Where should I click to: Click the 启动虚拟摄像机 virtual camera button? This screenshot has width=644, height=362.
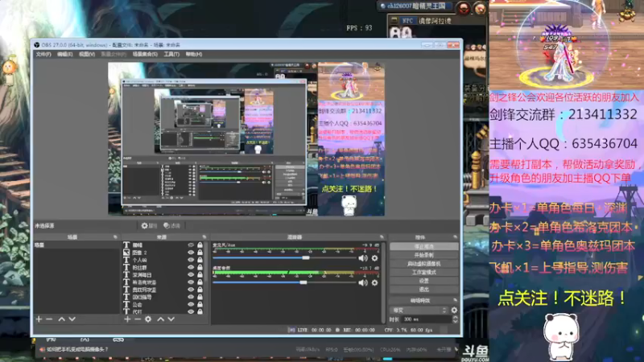pos(424,264)
